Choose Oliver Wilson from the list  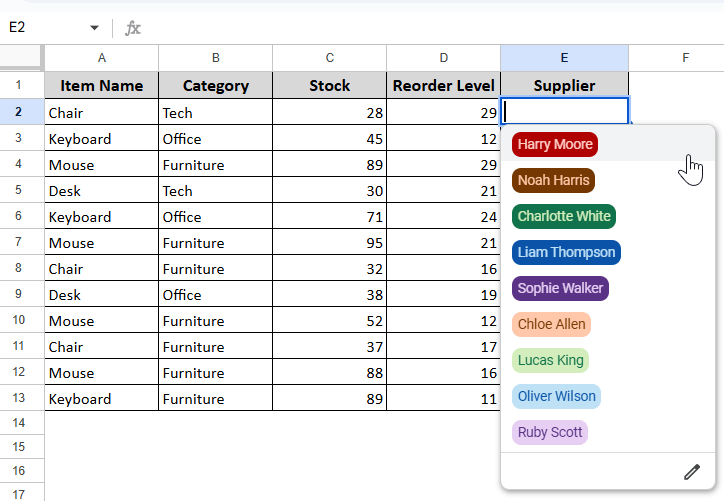point(556,396)
